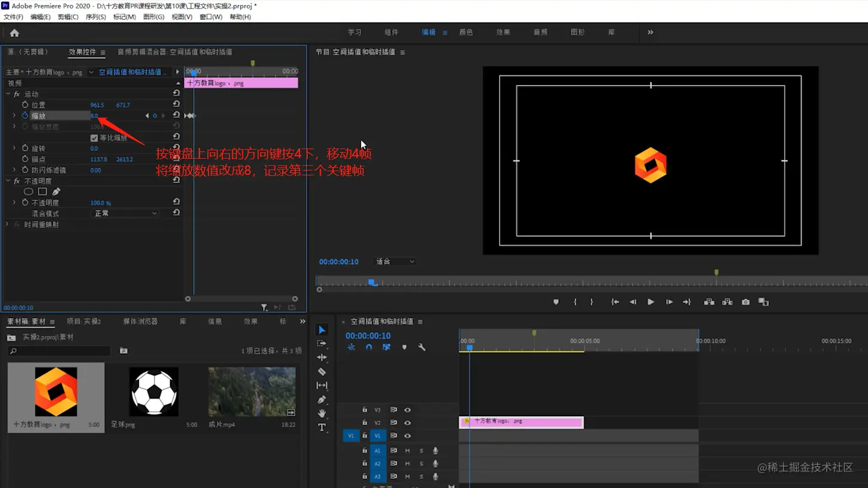Open zoom level fit dropdown

tap(394, 262)
